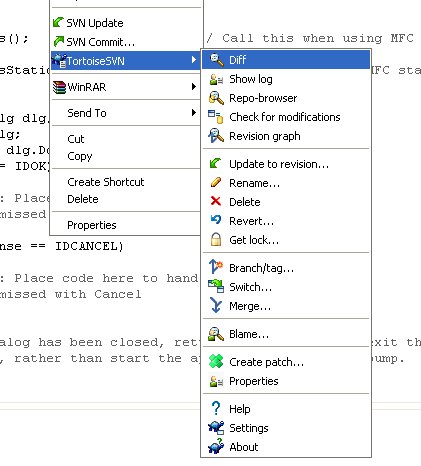This screenshot has width=421, height=466.
Task: Click the Update to revision arrow icon
Action: [215, 163]
